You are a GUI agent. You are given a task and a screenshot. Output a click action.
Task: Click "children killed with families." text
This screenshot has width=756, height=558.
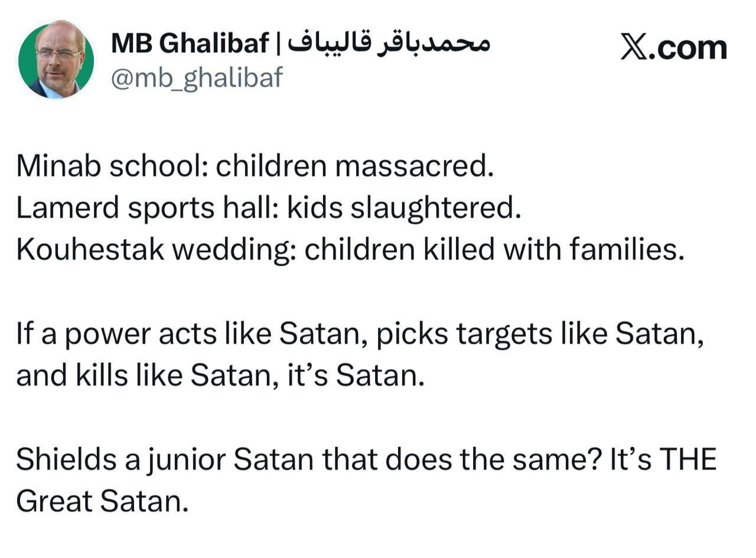point(494,250)
